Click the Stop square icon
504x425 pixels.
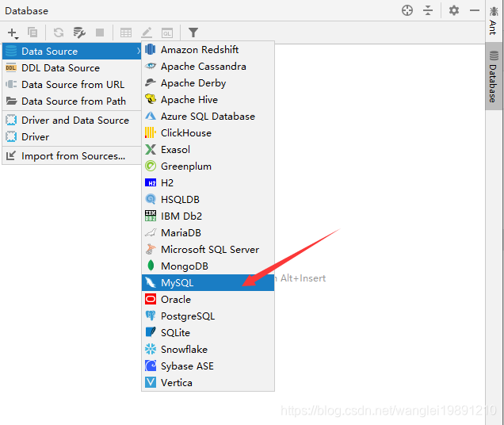[100, 33]
